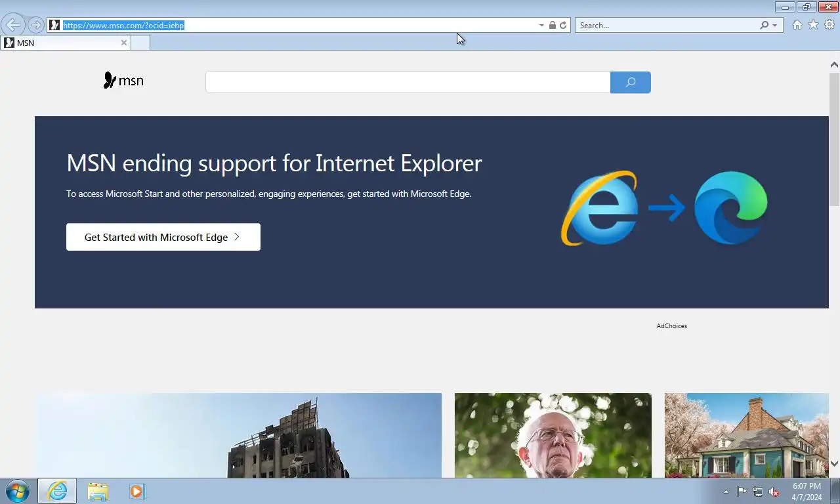The image size is (840, 504).
Task: Click the security lock icon
Action: point(552,25)
